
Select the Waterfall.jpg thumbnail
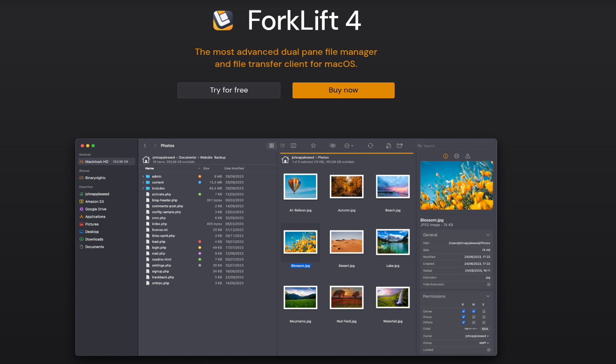pos(393,297)
